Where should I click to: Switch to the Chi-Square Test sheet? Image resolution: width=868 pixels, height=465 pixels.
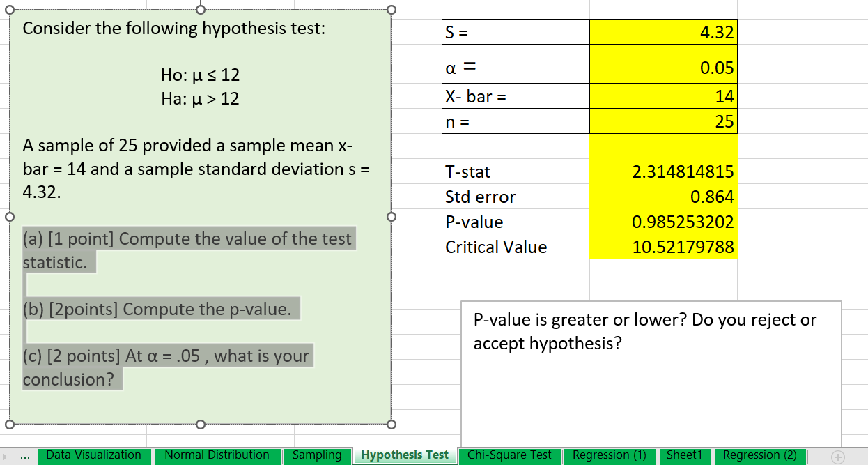(510, 456)
